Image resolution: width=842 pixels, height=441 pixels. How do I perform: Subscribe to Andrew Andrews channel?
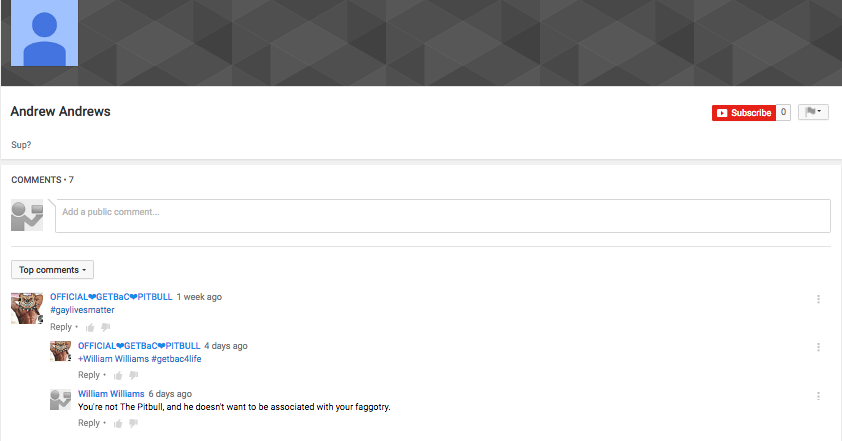[744, 113]
